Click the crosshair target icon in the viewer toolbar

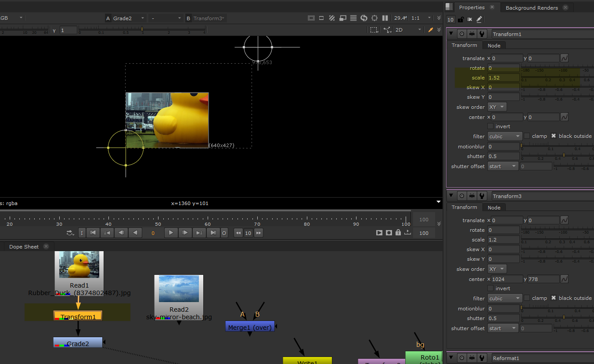coord(374,18)
